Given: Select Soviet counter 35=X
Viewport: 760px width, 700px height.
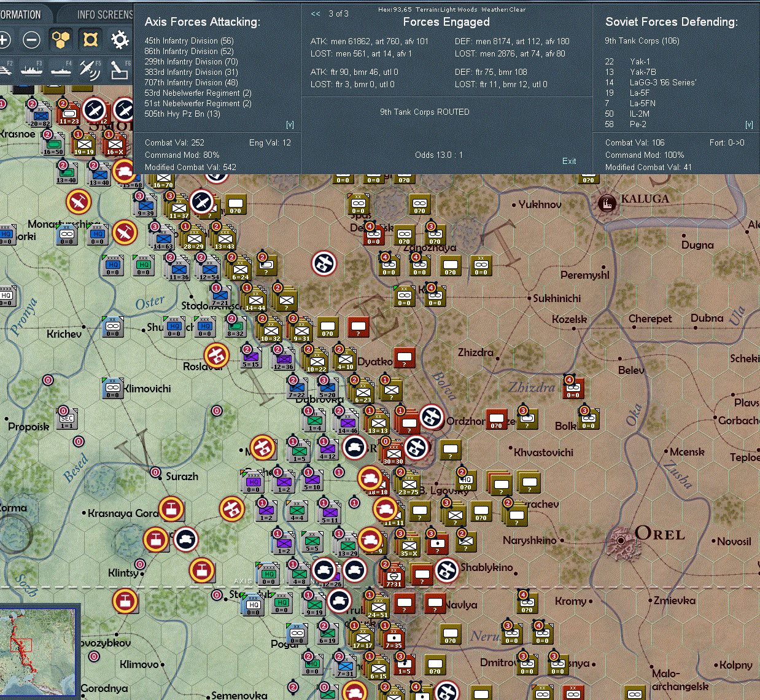Looking at the screenshot, I should (409, 546).
